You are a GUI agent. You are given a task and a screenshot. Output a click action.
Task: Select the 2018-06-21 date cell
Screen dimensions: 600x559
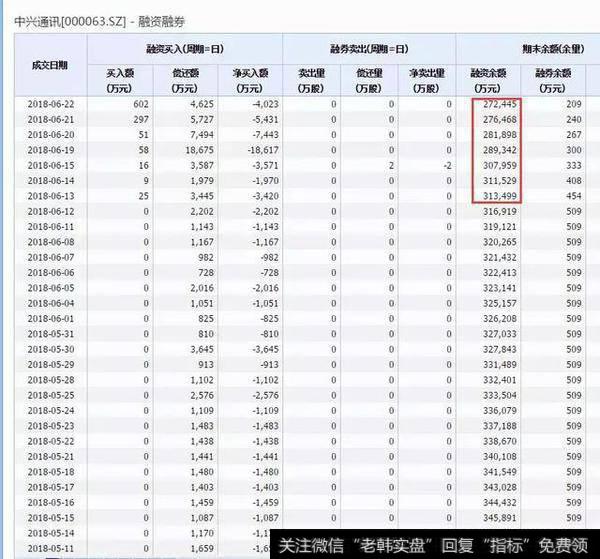click(x=51, y=119)
